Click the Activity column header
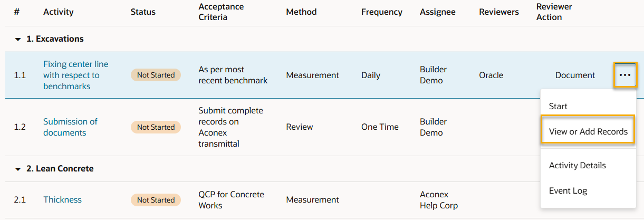Viewport: 644px width, 220px height. point(59,12)
